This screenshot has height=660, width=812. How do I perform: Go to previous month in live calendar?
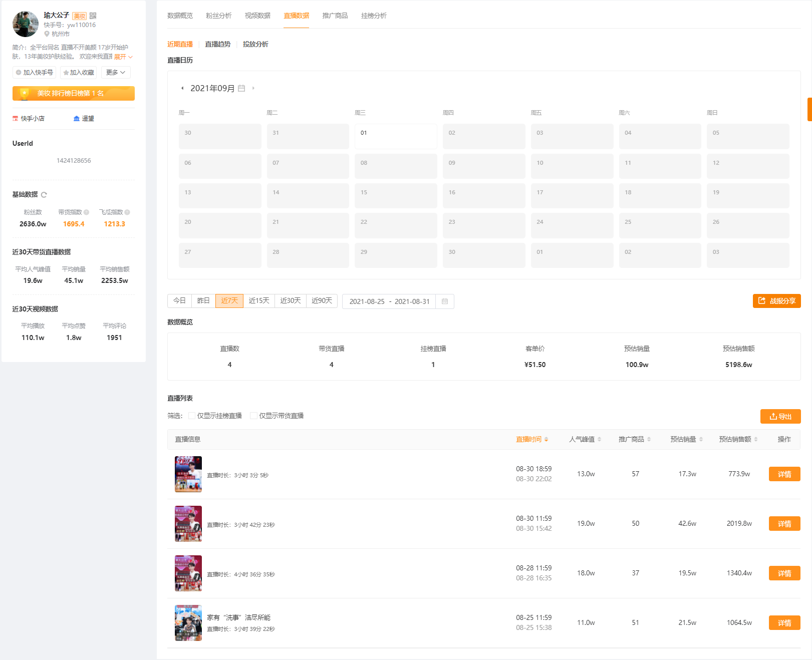pyautogui.click(x=182, y=88)
